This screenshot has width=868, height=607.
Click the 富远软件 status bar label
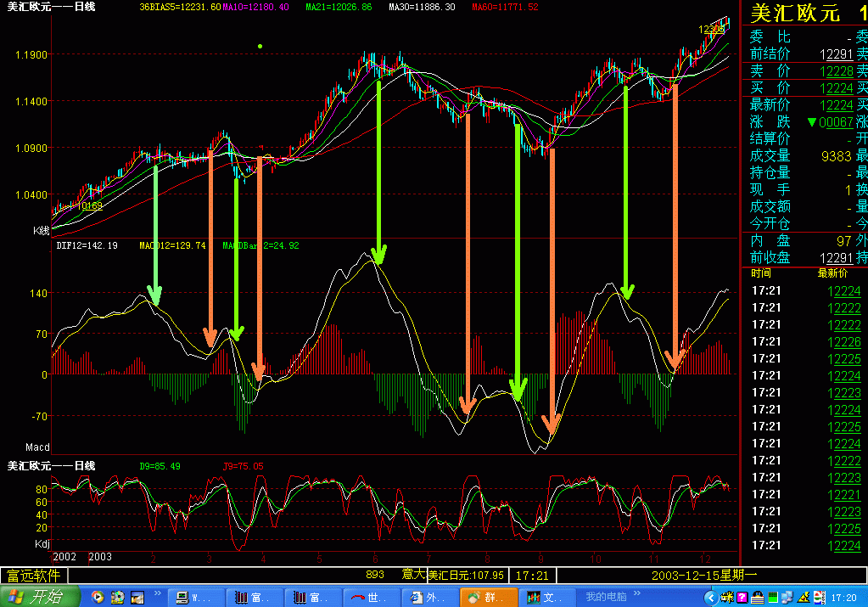[34, 576]
